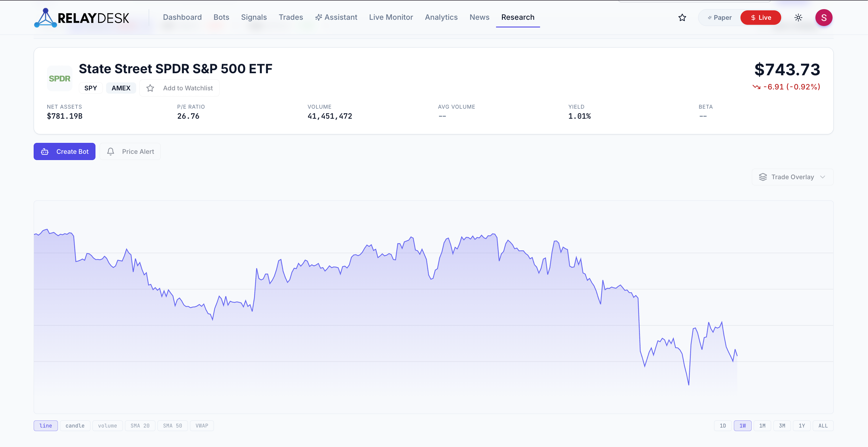868x447 pixels.
Task: Click the AMEX exchange badge
Action: tap(121, 88)
